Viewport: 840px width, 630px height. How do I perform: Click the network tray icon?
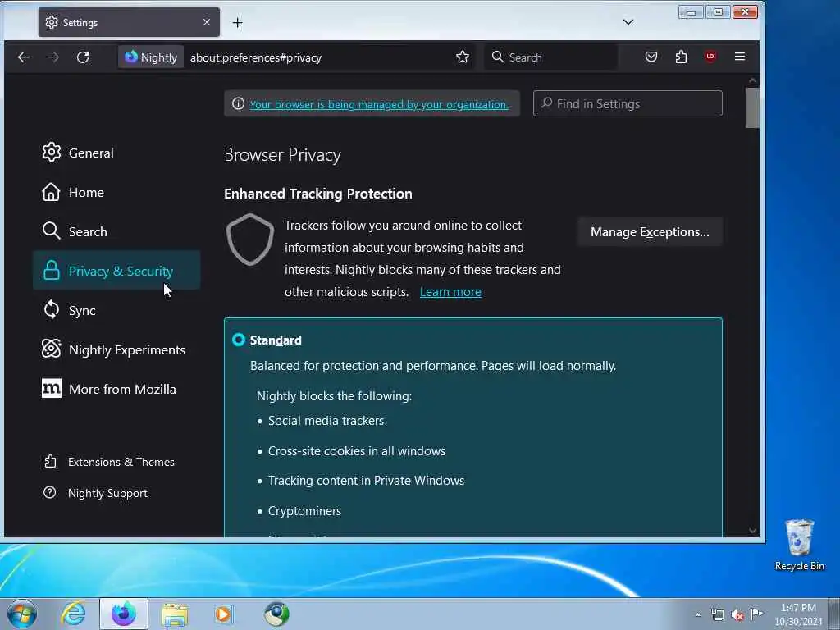click(x=717, y=614)
